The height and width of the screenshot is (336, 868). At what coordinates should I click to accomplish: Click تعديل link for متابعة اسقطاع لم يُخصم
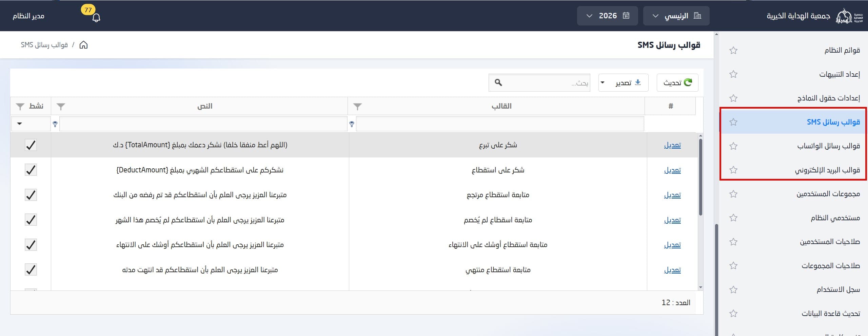point(672,220)
